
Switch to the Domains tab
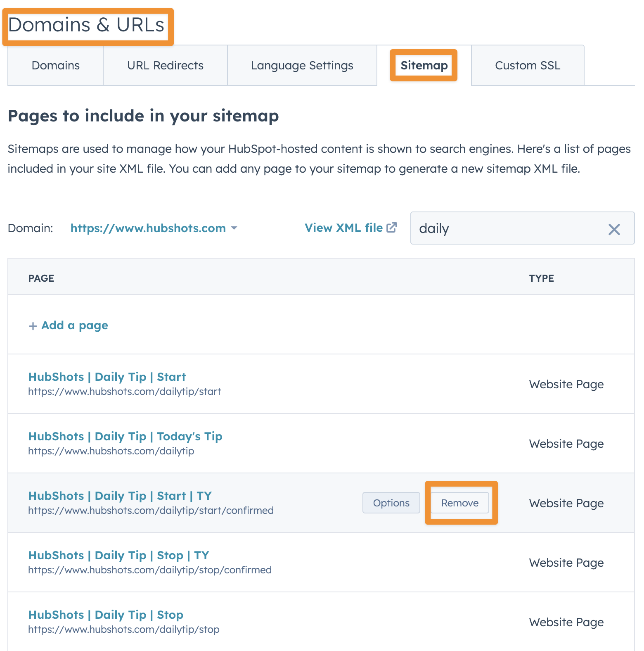tap(55, 66)
